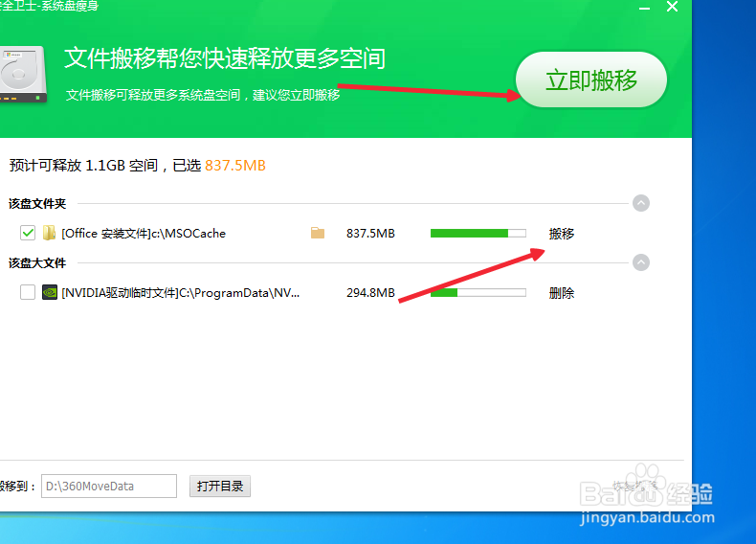Image resolution: width=756 pixels, height=544 pixels.
Task: Click 删除 link for NVIDIA temp files
Action: point(561,293)
